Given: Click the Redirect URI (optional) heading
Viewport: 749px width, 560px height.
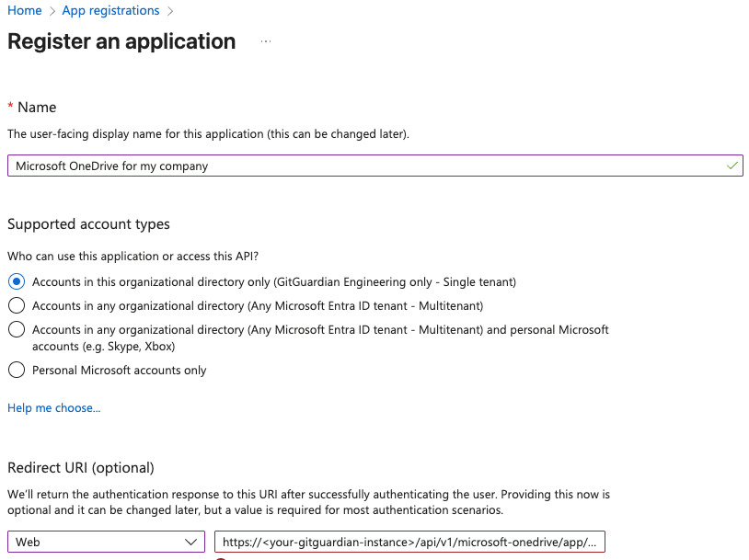Looking at the screenshot, I should [x=81, y=468].
